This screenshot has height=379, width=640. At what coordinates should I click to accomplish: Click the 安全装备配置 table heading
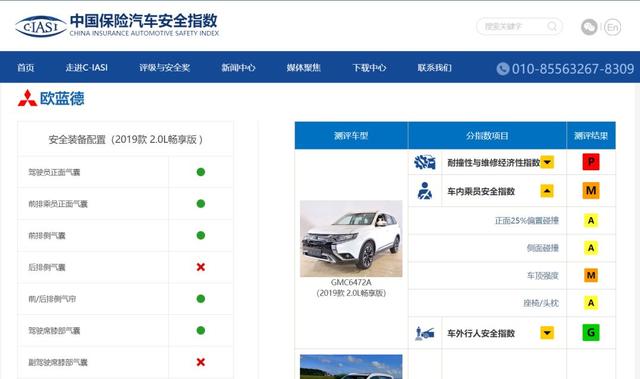coord(125,140)
